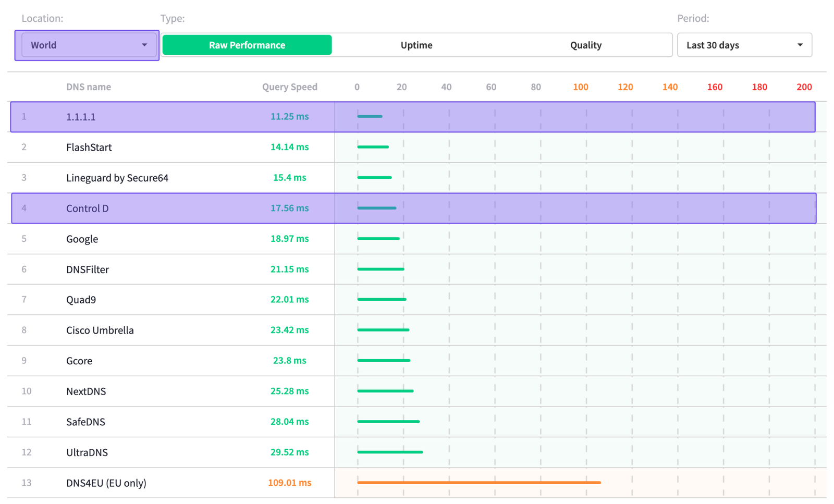Expand the World location selector chevron
The height and width of the screenshot is (504, 834).
[x=144, y=45]
